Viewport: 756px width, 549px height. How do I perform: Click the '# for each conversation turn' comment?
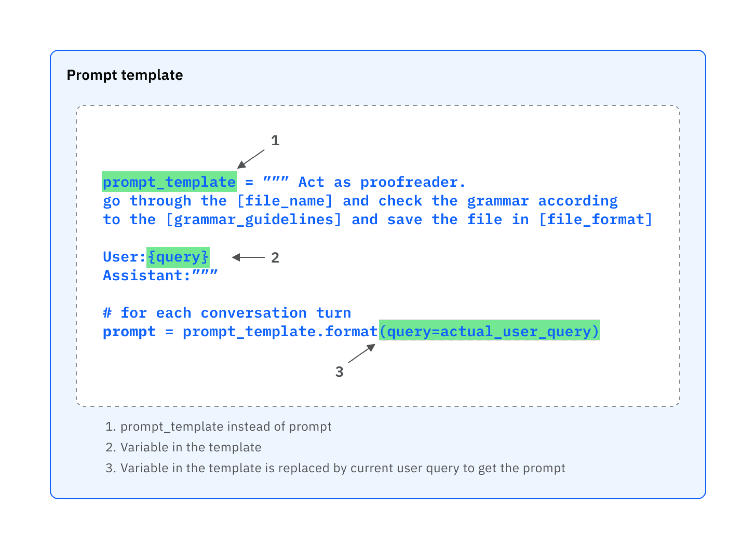point(227,313)
